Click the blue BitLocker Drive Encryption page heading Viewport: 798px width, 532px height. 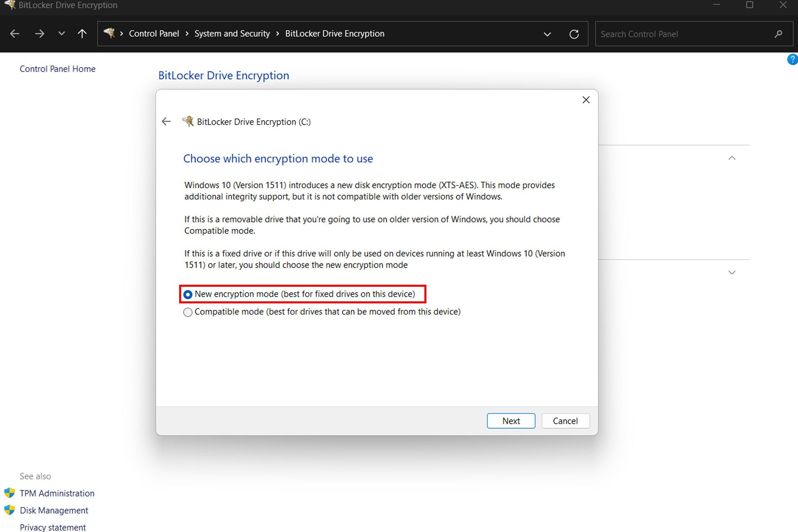pyautogui.click(x=224, y=76)
